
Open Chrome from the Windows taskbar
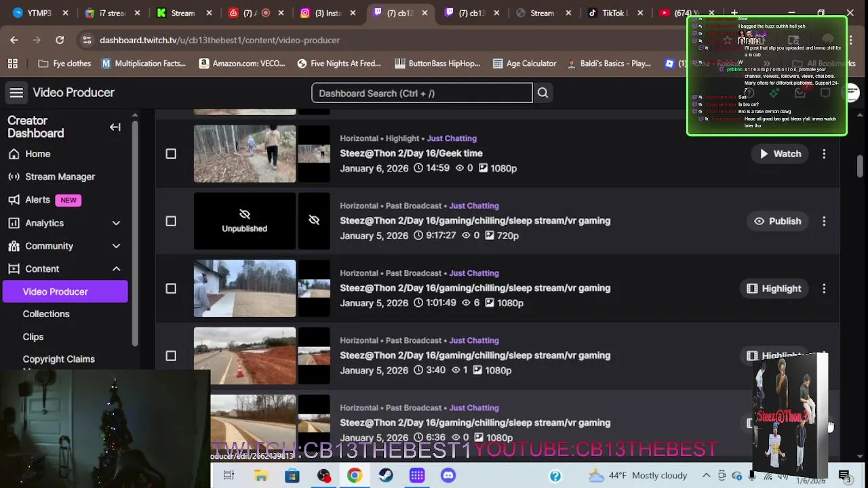click(355, 476)
